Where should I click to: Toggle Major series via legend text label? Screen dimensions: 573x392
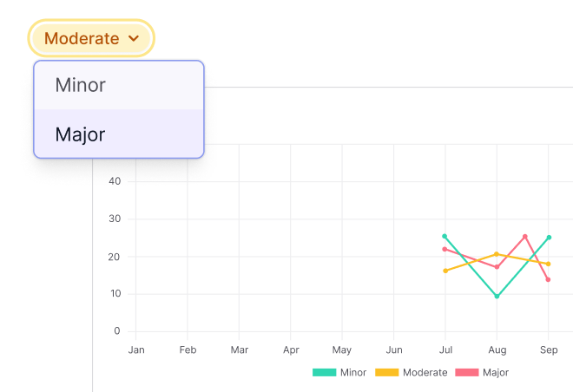pos(496,373)
